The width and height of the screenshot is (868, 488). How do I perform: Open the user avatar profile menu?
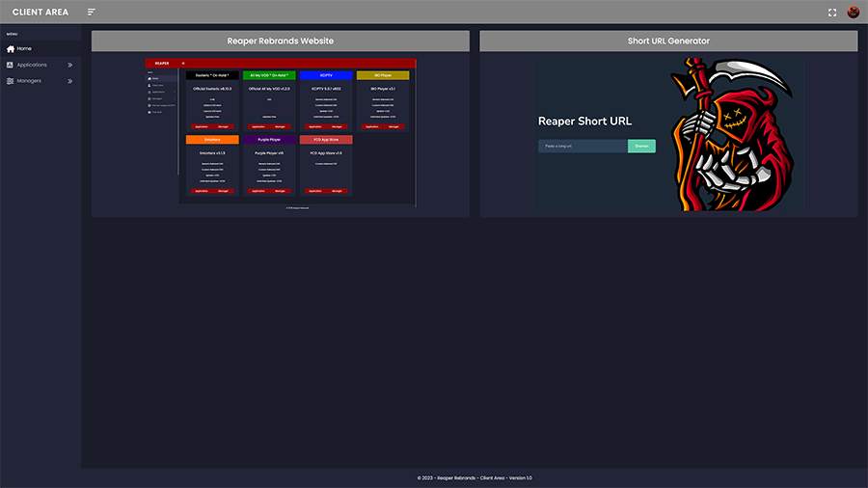(854, 13)
